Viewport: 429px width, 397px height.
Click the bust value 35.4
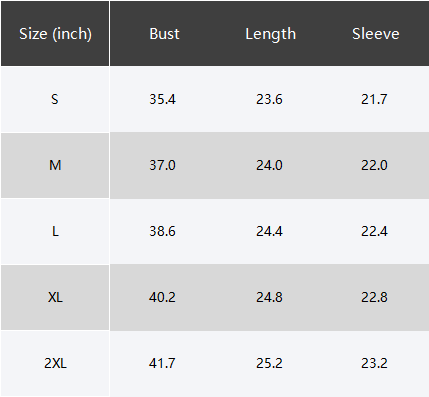tap(162, 99)
